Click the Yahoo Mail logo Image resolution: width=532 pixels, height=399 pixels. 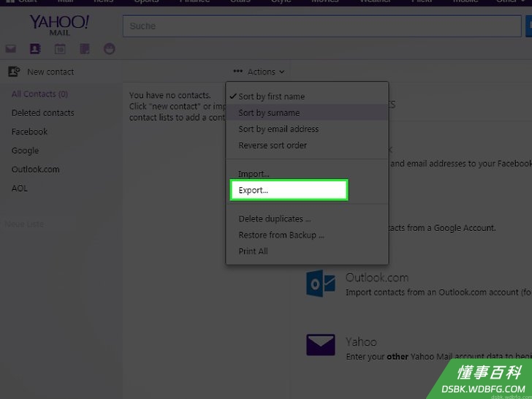[x=59, y=25]
